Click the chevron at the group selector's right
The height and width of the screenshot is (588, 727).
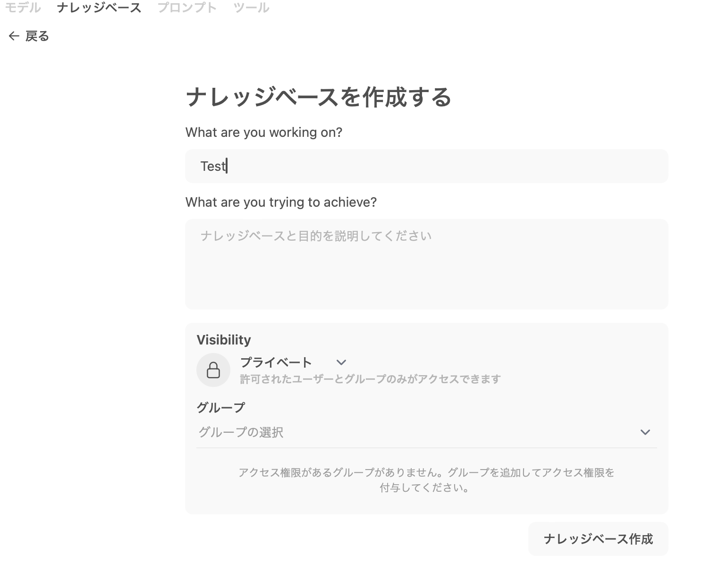coord(645,432)
